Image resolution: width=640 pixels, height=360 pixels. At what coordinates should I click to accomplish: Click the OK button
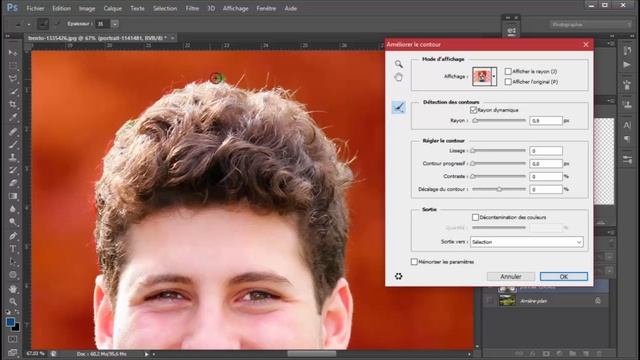[x=564, y=276]
